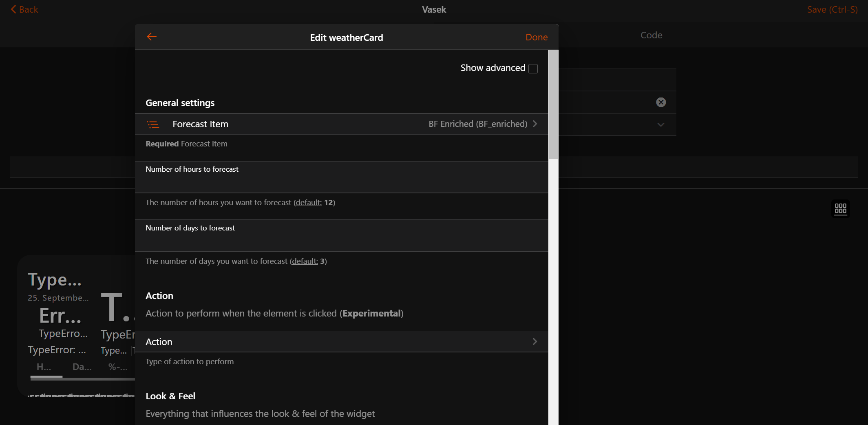Select the "Da..." tab in weather card preview
Viewport: 868px width, 425px height.
tap(82, 367)
